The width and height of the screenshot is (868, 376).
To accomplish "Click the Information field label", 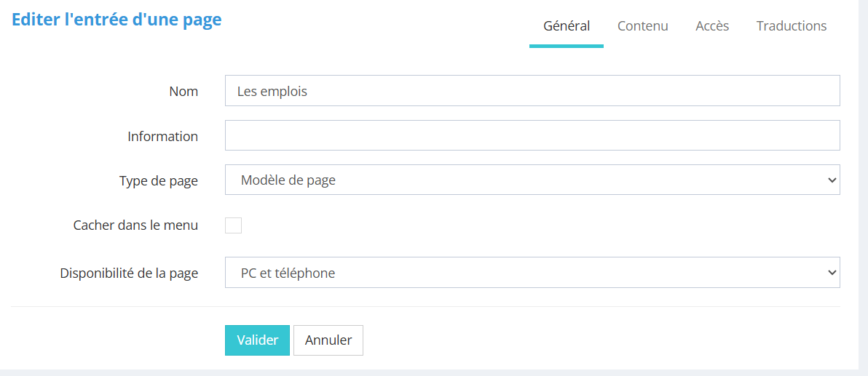I will click(x=162, y=137).
